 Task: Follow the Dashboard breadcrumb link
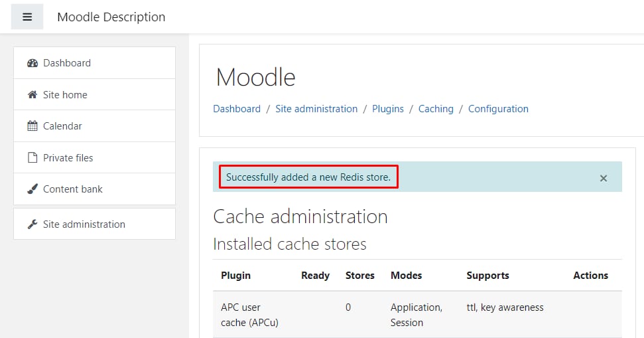pos(237,108)
